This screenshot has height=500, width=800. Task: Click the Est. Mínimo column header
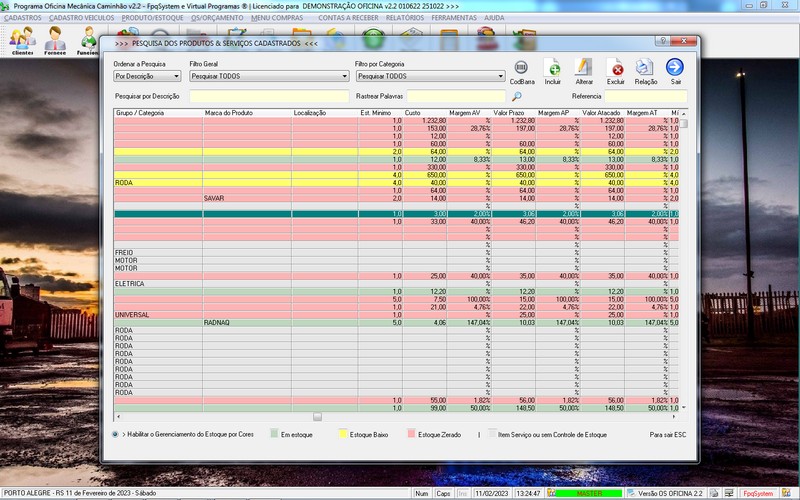(x=381, y=113)
